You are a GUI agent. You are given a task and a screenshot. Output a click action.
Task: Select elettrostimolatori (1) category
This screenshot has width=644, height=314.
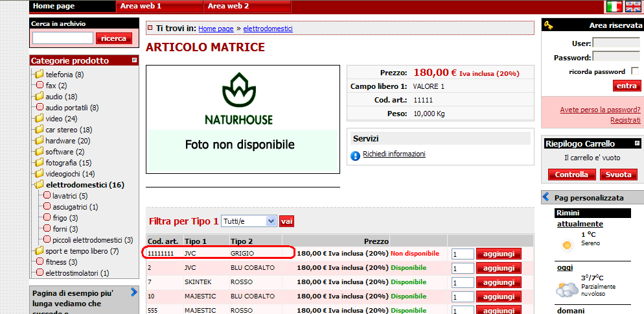pyautogui.click(x=77, y=273)
